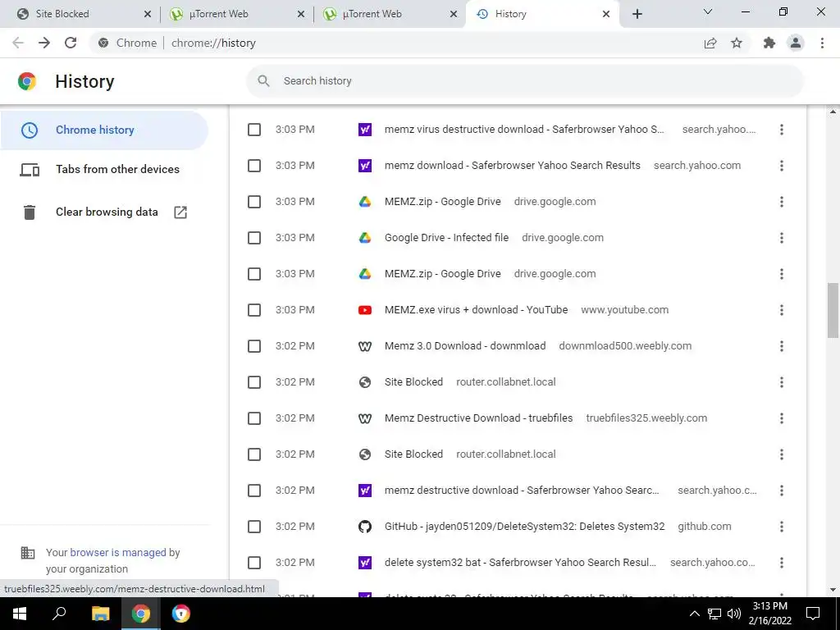
Task: Open more actions for delete system32 bat
Action: (x=782, y=563)
